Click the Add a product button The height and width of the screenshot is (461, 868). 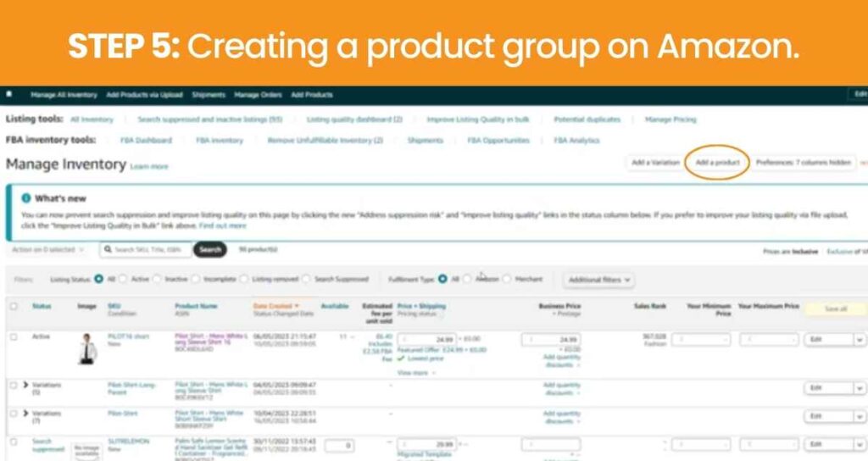(717, 163)
